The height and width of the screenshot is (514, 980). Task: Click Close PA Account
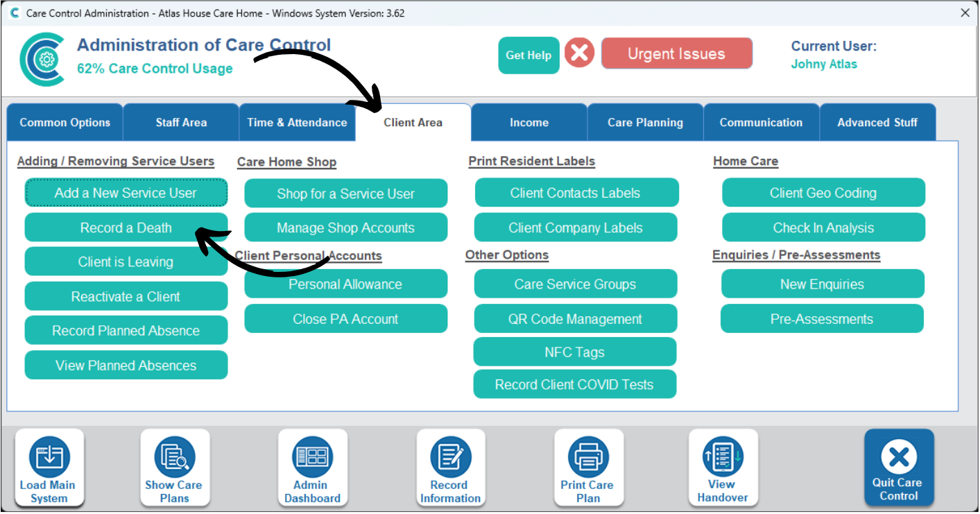(x=346, y=319)
